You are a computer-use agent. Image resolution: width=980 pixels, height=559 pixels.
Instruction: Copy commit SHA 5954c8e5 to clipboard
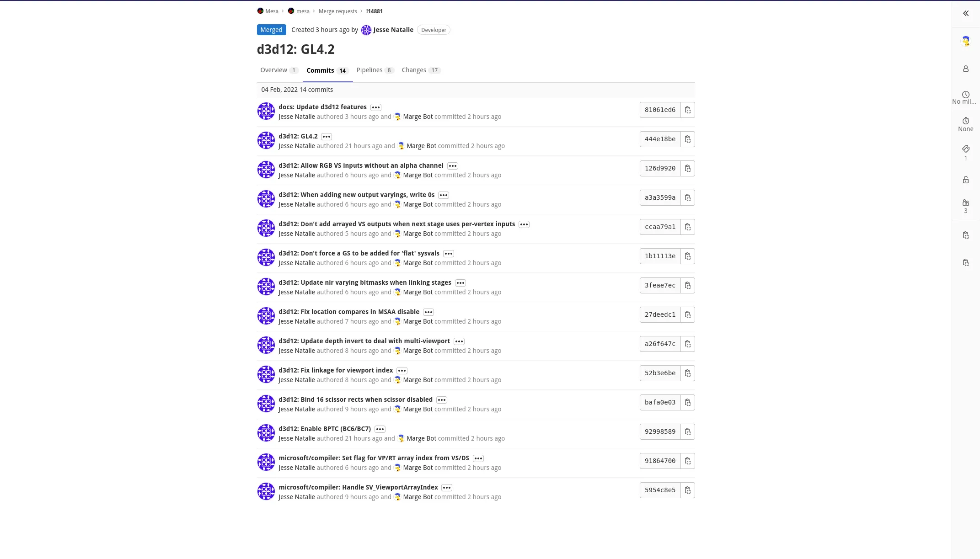687,490
